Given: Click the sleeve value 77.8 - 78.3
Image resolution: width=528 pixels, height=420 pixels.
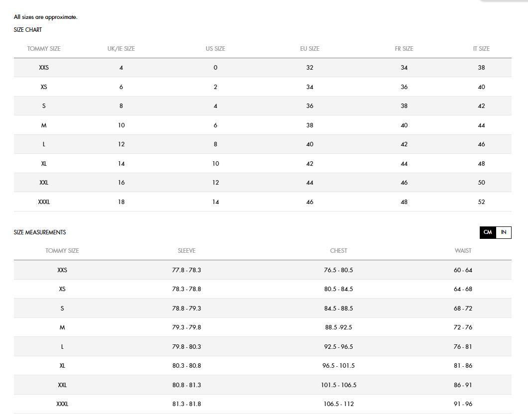Looking at the screenshot, I should [187, 270].
